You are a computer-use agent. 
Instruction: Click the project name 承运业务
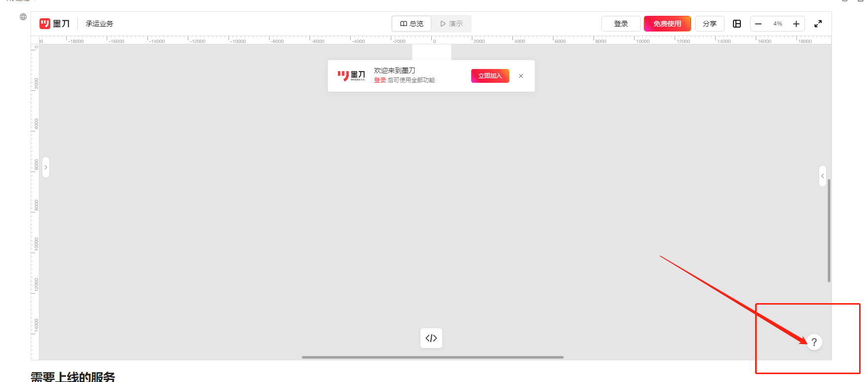(100, 24)
